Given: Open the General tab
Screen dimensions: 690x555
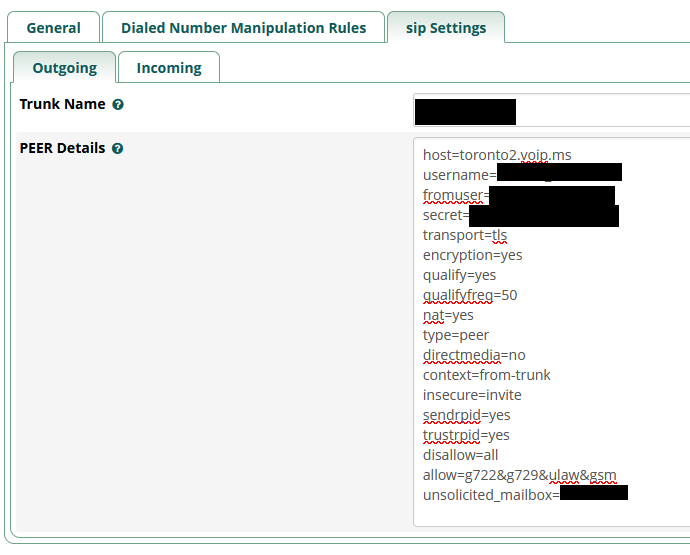Looking at the screenshot, I should click(x=53, y=28).
